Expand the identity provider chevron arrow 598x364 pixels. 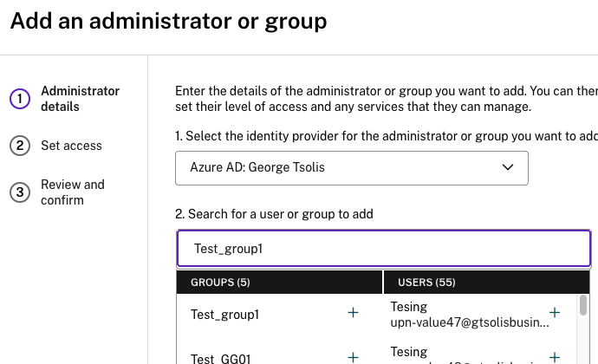click(508, 167)
